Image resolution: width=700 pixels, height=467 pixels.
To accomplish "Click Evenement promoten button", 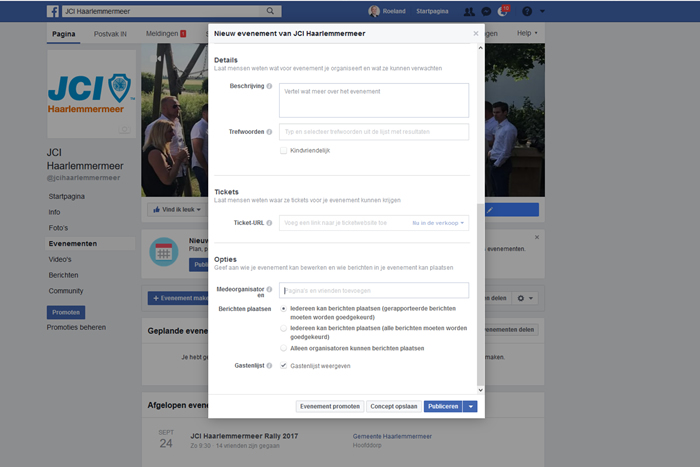I will pyautogui.click(x=330, y=406).
